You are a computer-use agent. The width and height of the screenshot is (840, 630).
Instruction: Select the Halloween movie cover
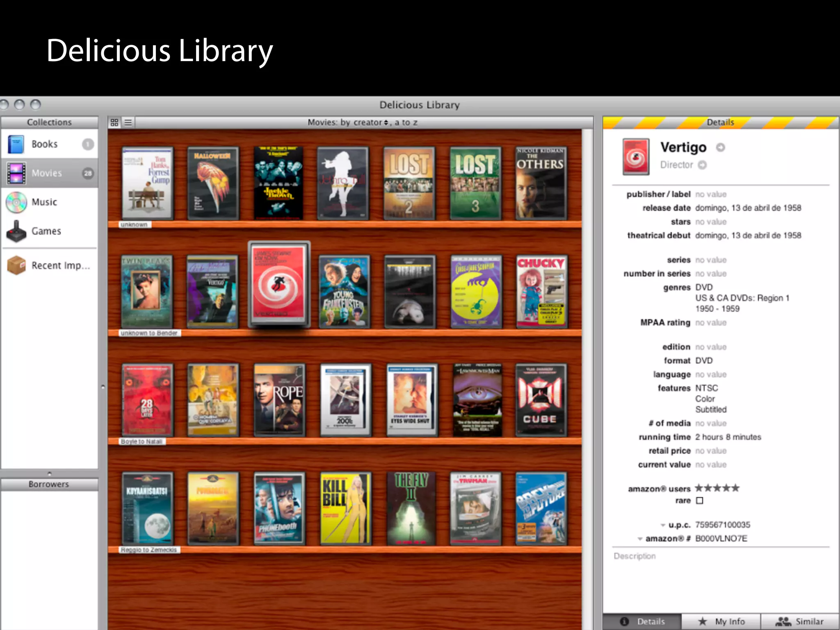(212, 183)
